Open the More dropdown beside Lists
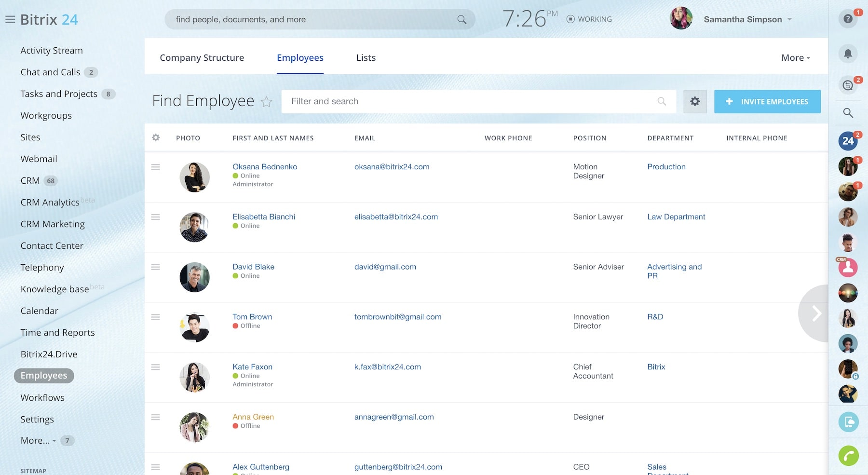Image resolution: width=868 pixels, height=475 pixels. [x=795, y=57]
